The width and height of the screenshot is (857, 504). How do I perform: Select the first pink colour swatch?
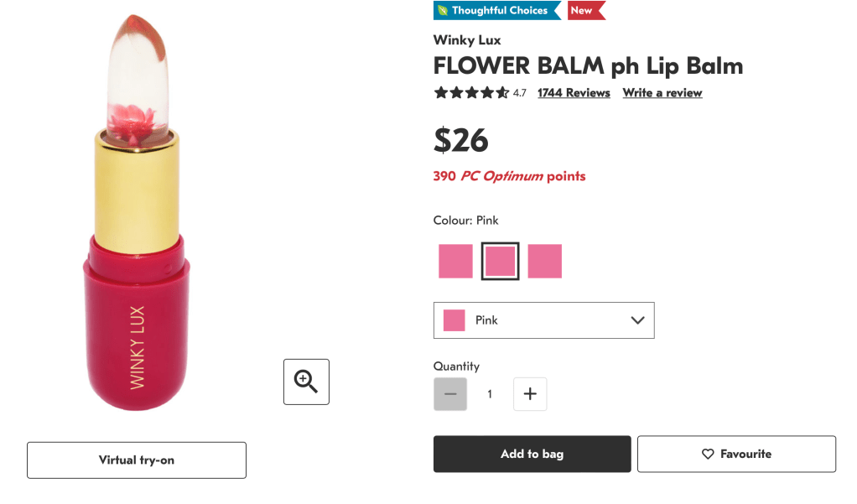point(455,261)
